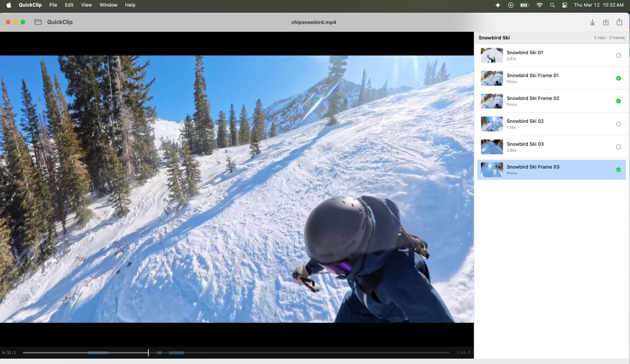Click the Snowbird Ski 01 thumbnail
630x364 pixels.
491,55
